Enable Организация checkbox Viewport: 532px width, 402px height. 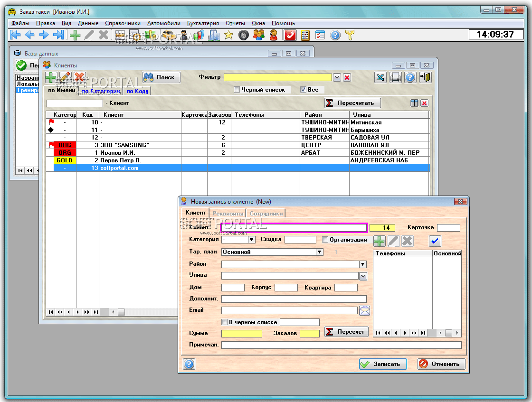325,240
